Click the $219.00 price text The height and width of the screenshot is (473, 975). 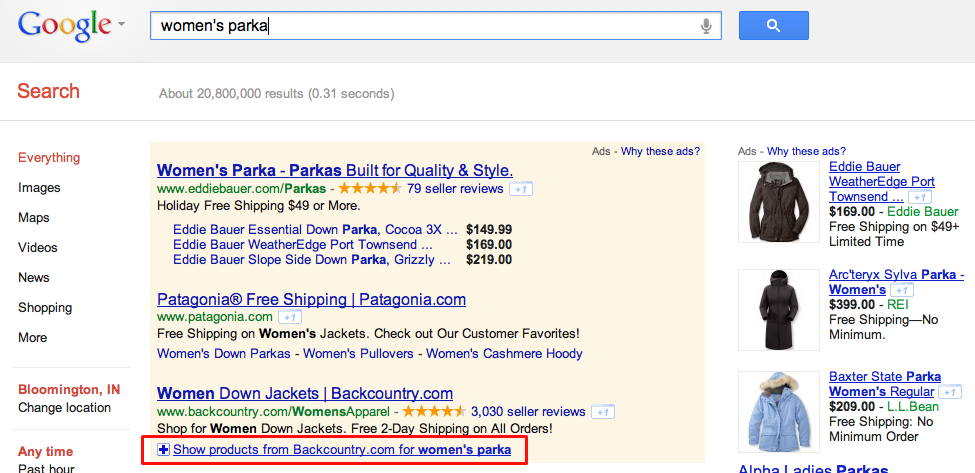point(489,259)
